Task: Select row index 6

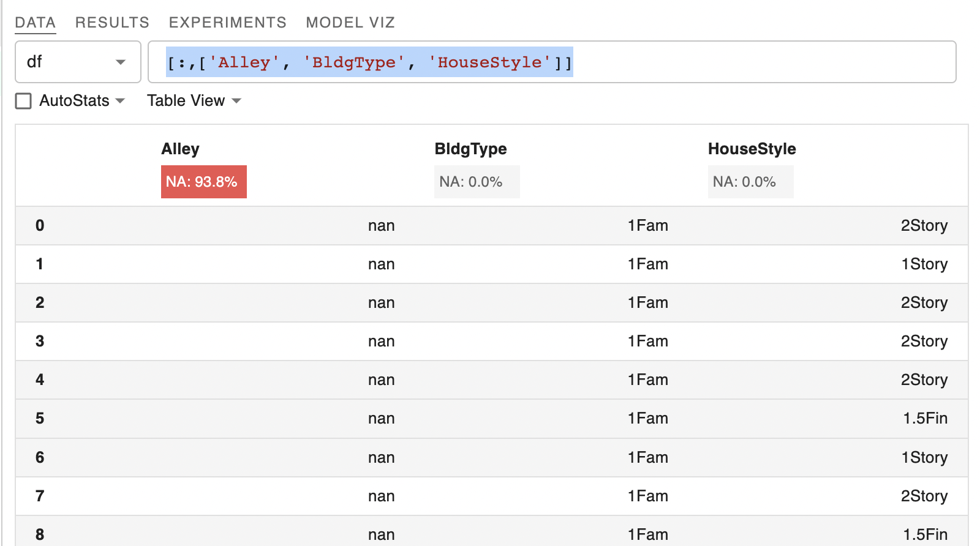Action: (40, 458)
